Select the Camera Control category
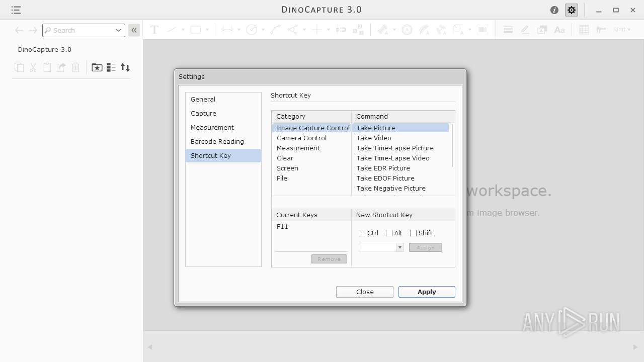644x362 pixels. point(311,138)
